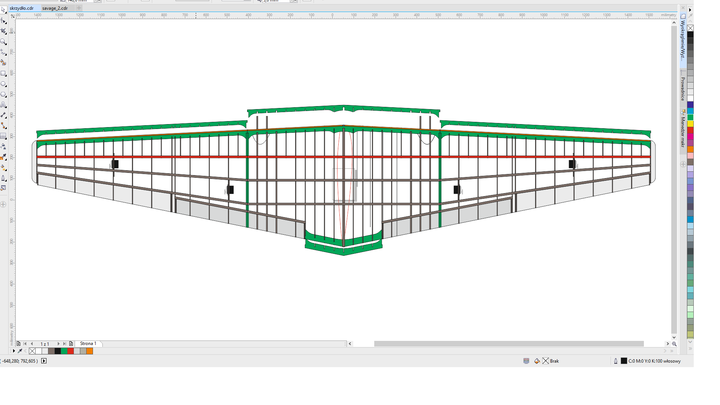
Task: Choose blue swatch in right palette
Action: tap(690, 105)
